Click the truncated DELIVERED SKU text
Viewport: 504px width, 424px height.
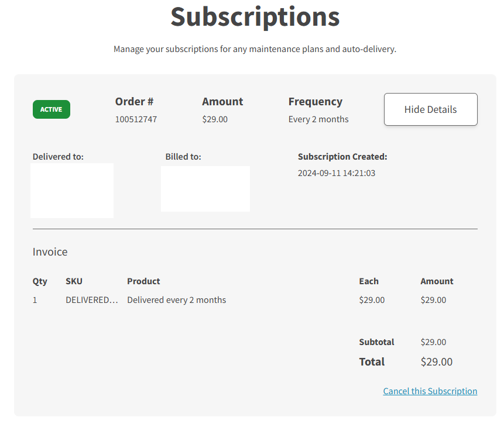click(91, 300)
